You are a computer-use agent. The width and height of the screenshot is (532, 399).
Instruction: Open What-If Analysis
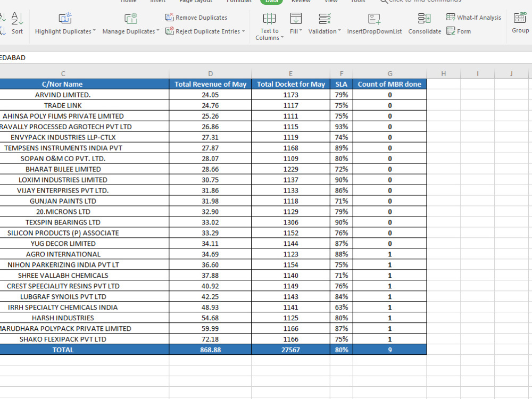click(x=473, y=18)
